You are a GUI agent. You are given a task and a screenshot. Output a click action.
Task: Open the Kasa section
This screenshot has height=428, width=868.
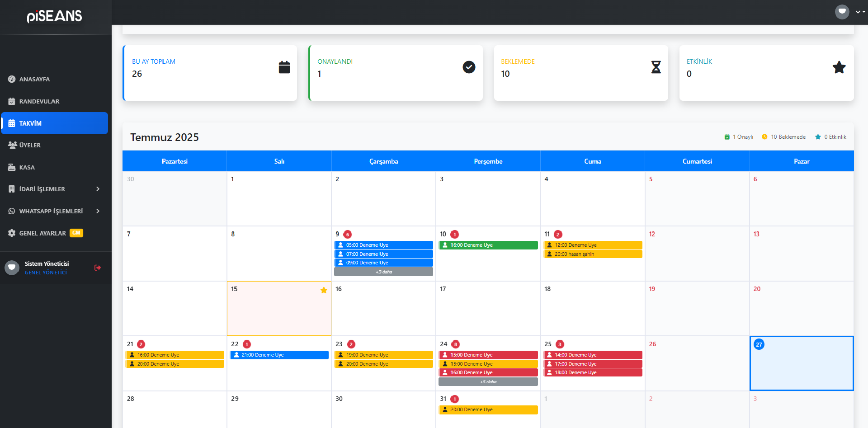click(x=27, y=167)
